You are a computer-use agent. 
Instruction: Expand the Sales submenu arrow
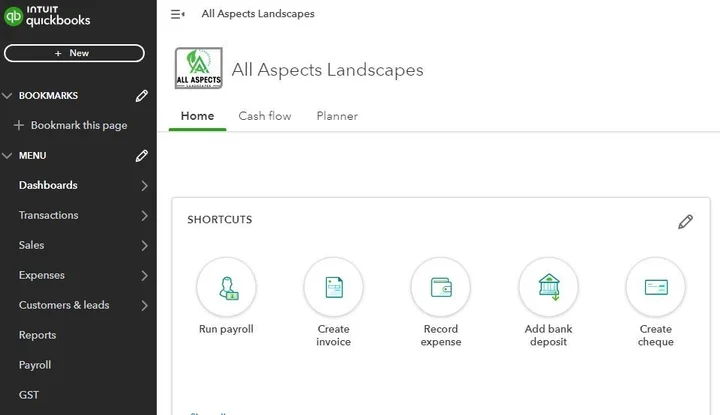144,245
